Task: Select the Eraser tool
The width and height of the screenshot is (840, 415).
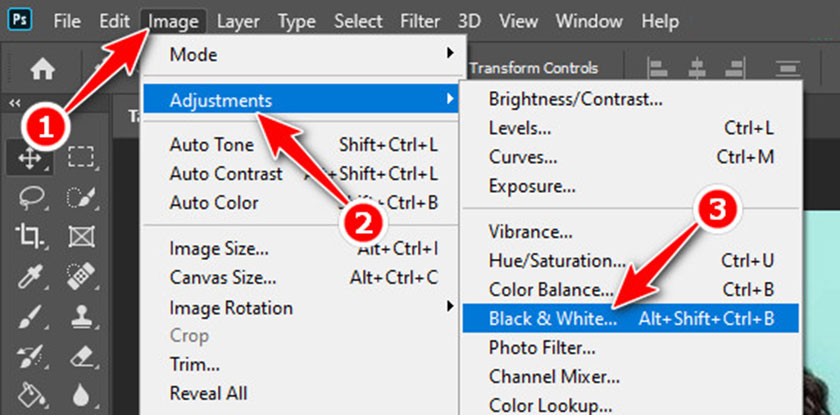Action: click(x=81, y=355)
